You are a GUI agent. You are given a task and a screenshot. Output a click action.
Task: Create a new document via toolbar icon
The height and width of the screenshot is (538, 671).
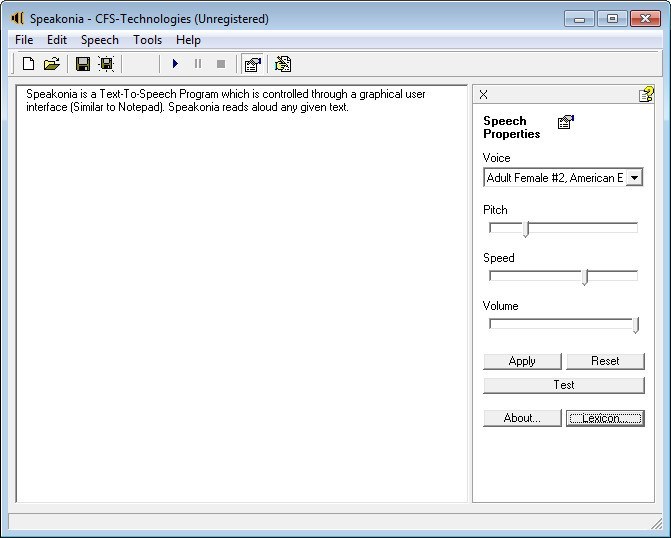pos(28,64)
